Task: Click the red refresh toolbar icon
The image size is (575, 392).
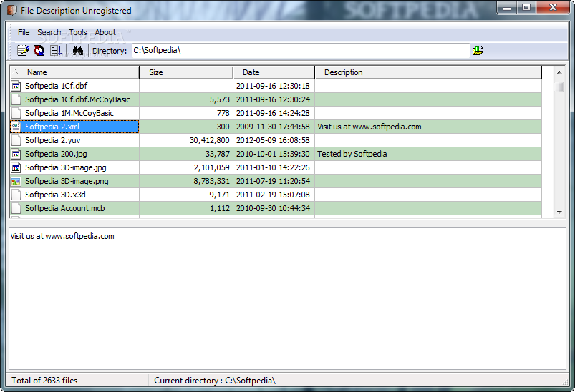Action: [x=39, y=50]
